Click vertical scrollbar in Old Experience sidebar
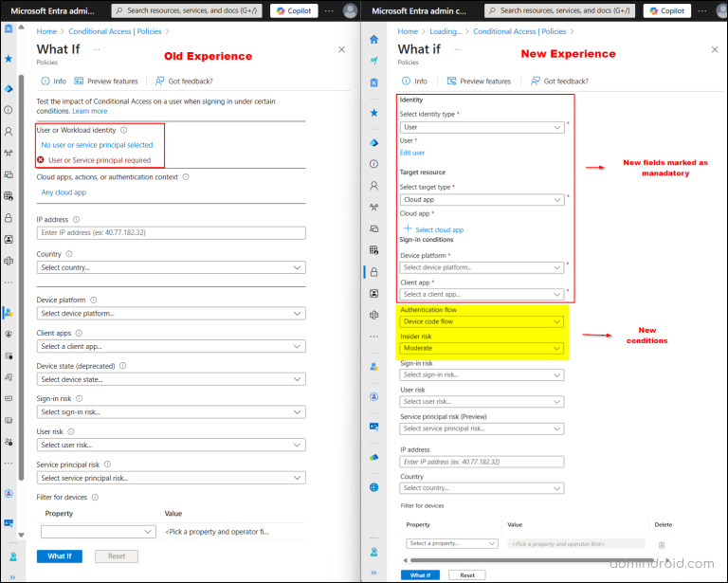Viewport: 728px width, 583px height. coord(21,277)
